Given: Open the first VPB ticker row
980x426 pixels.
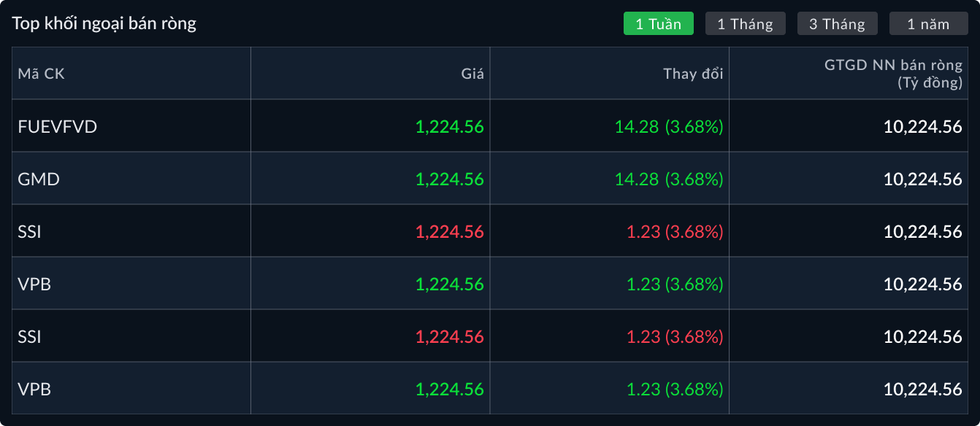Looking at the screenshot, I should pos(34,284).
